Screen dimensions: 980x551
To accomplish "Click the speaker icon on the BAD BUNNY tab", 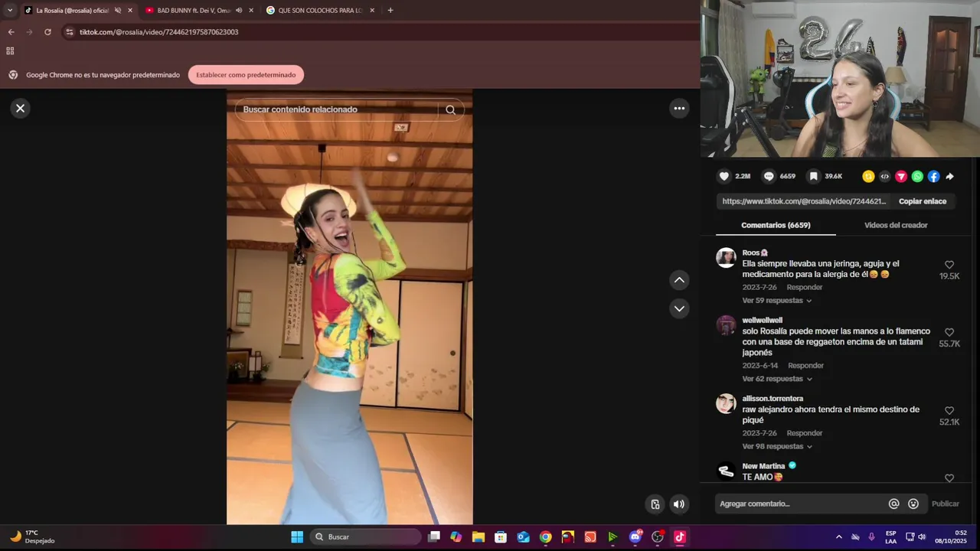I will pyautogui.click(x=239, y=11).
